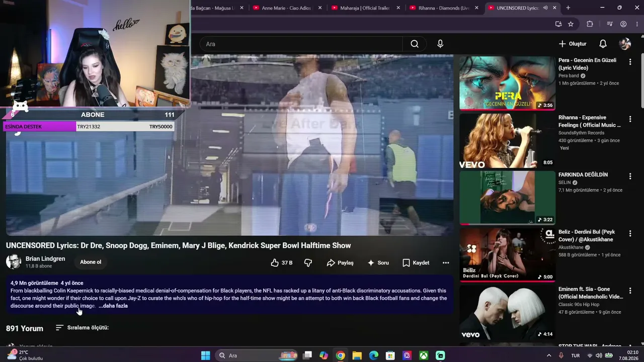This screenshot has height=362, width=644.
Task: Open the Xbox app from the taskbar
Action: coord(424,355)
